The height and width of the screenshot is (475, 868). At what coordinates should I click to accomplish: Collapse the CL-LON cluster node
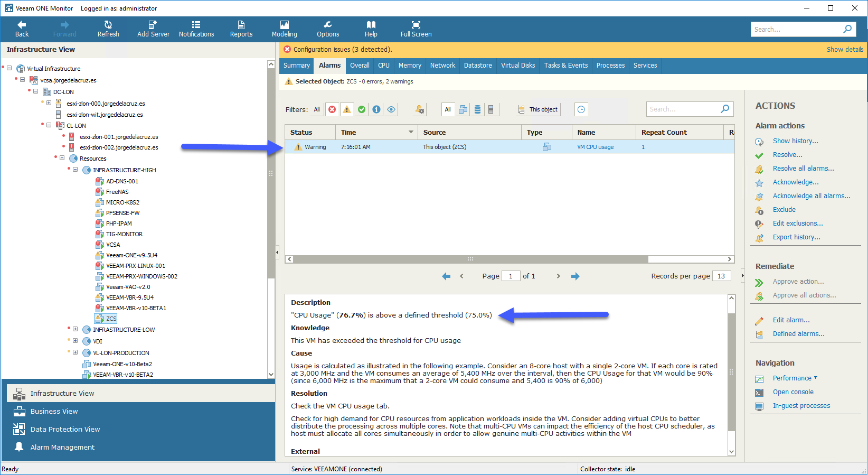pos(49,125)
